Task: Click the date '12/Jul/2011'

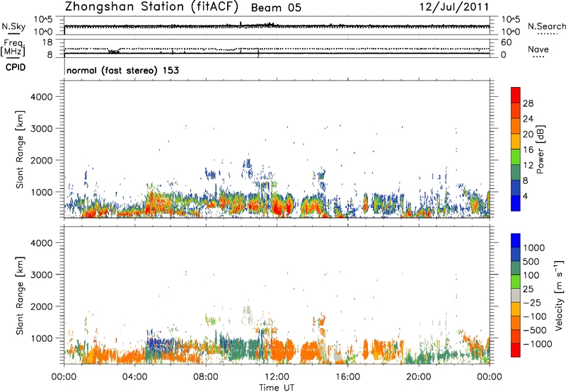Action: coord(454,7)
